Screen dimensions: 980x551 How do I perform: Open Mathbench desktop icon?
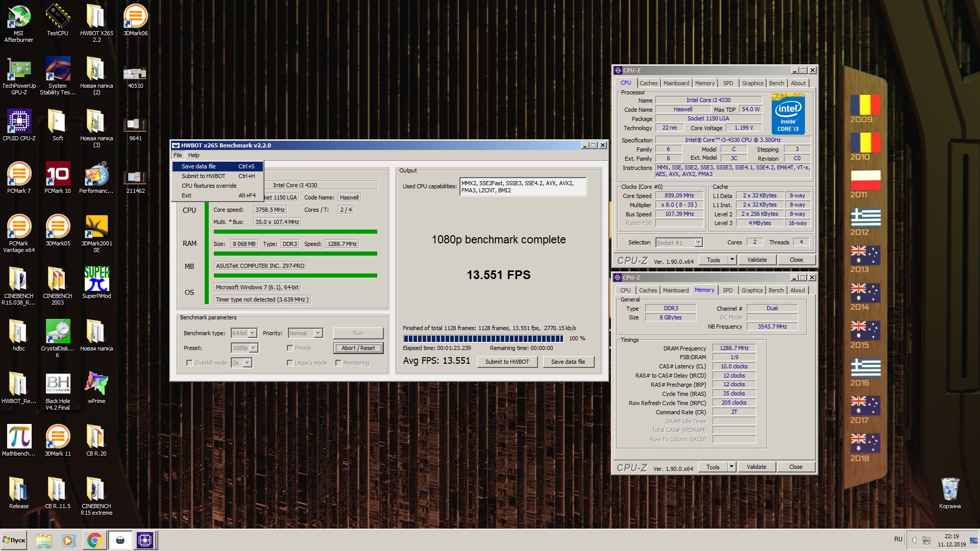19,440
